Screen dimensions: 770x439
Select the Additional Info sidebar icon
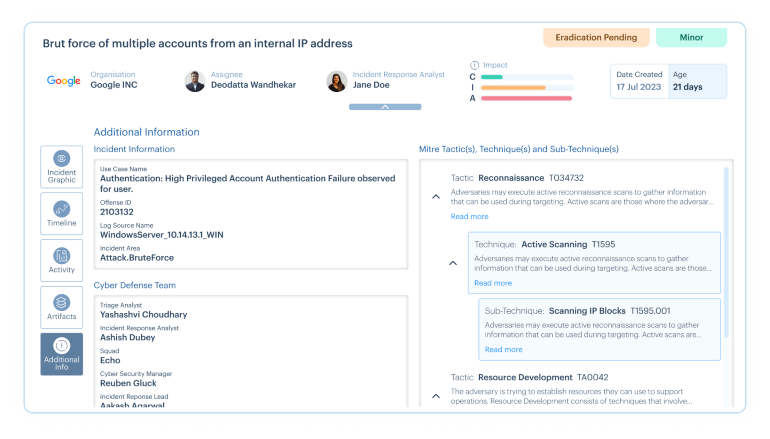click(x=61, y=354)
